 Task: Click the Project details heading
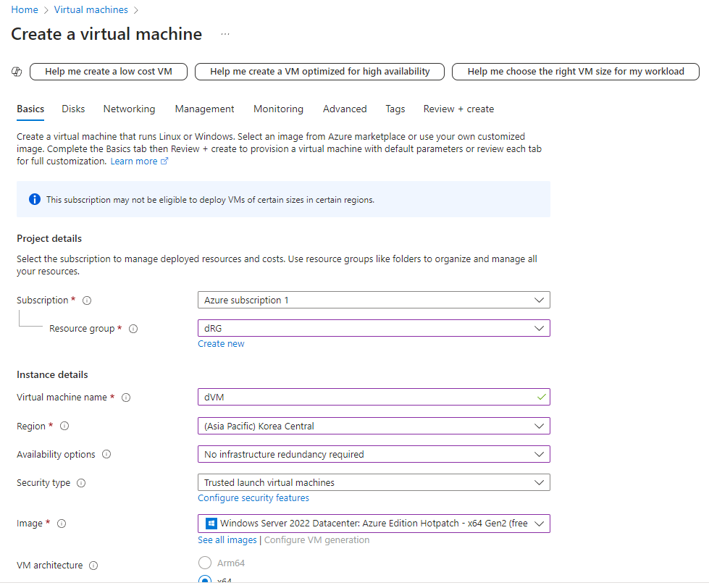[49, 239]
